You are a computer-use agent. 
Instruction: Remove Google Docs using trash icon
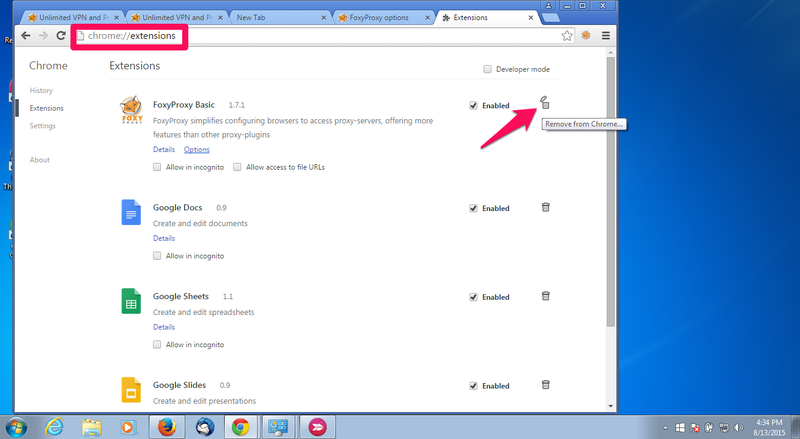point(545,207)
